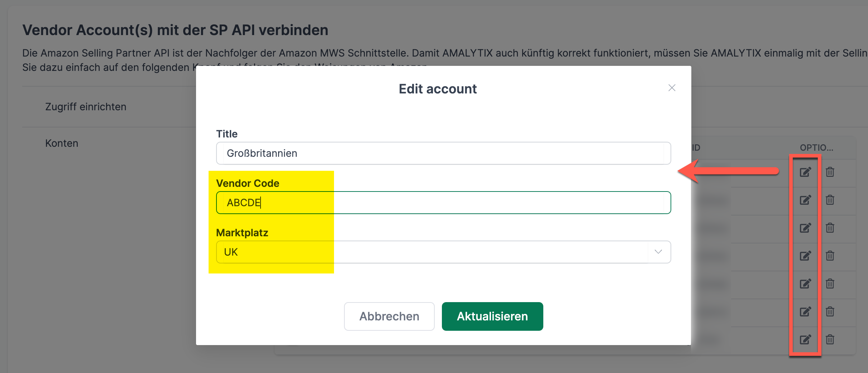Click the Marktplatz field label
868x373 pixels.
coord(242,233)
